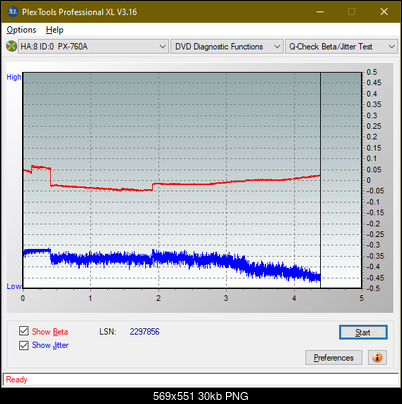Viewport: 402px width, 404px height.
Task: Click the Show Beta red label
Action: 50,332
